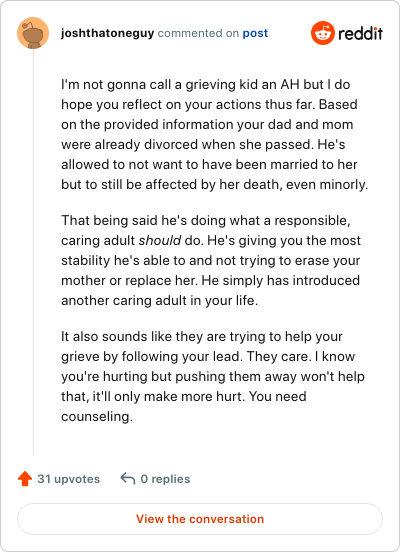
Task: Click paragraph starting "That being said"
Action: (211, 261)
